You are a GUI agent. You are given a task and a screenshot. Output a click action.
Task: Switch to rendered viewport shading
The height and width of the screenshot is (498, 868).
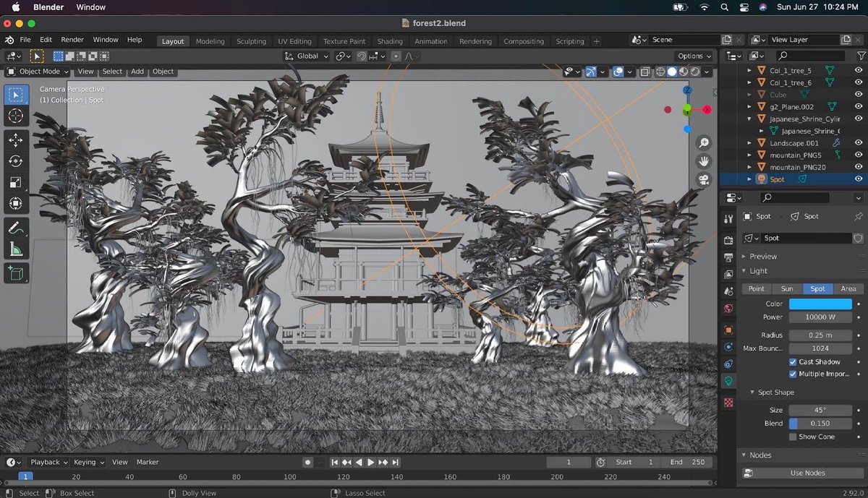pyautogui.click(x=695, y=72)
